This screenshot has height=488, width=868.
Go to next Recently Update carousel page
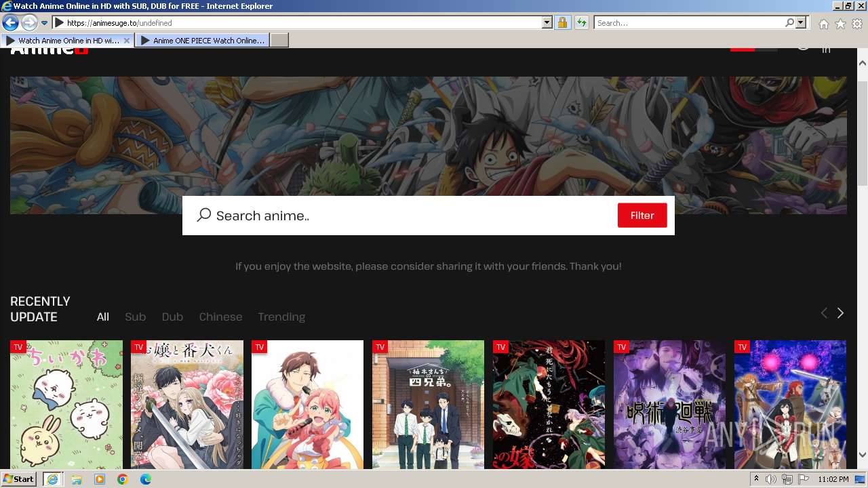tap(840, 312)
